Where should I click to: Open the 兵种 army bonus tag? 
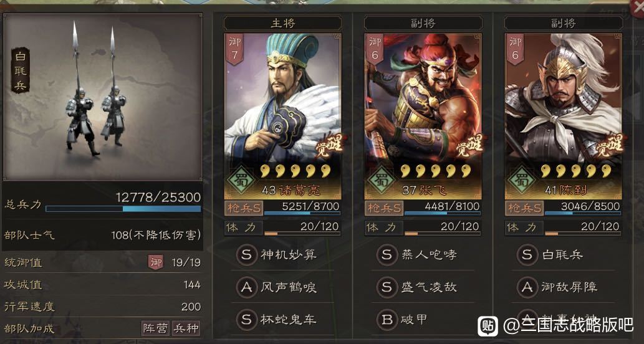point(186,328)
